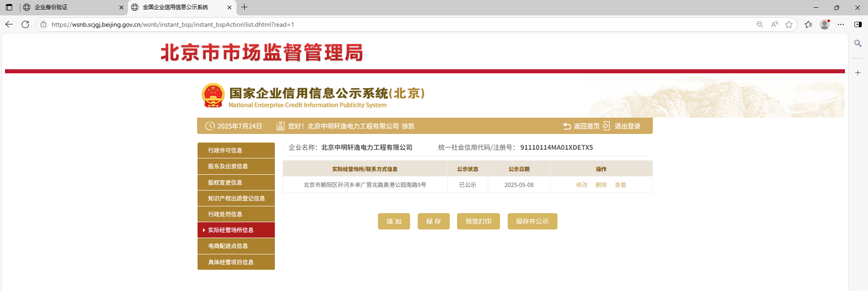Click the 保存 button
Viewport: 868px width, 291px height.
pyautogui.click(x=434, y=221)
